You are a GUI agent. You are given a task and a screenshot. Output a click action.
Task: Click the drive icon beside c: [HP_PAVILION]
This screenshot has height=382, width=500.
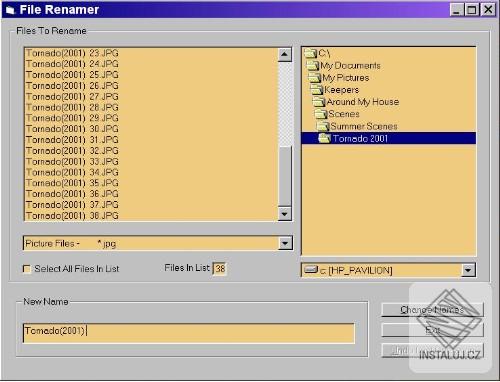point(311,270)
